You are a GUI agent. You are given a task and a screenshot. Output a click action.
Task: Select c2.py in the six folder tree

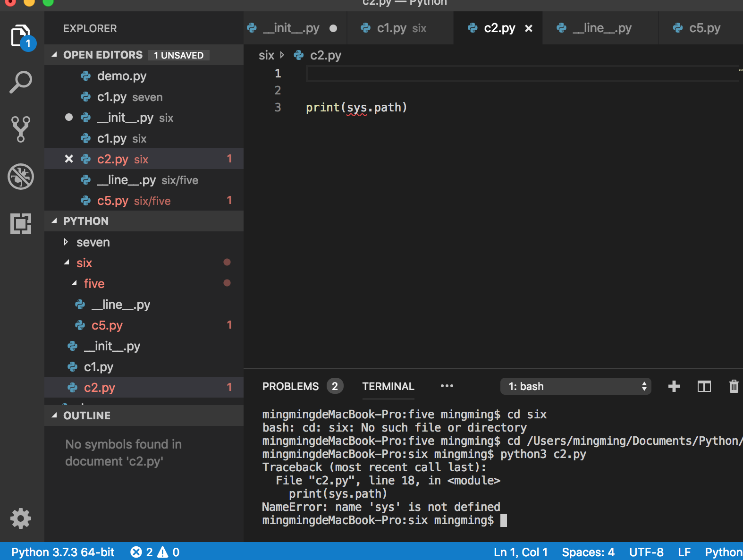coord(144,387)
